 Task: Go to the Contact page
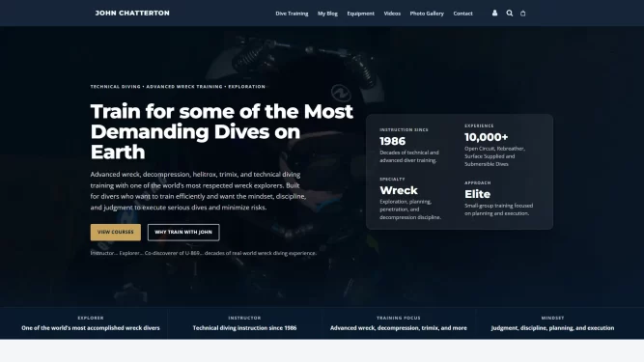(462, 14)
